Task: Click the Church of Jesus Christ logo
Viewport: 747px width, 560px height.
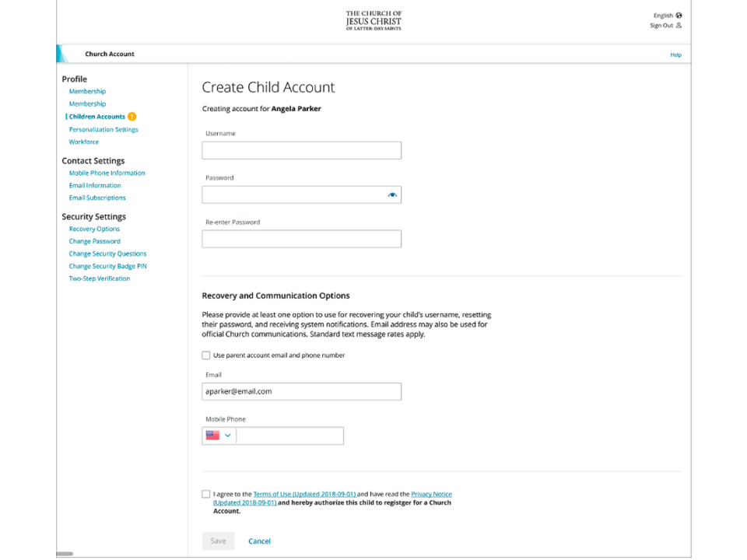Action: point(373,20)
